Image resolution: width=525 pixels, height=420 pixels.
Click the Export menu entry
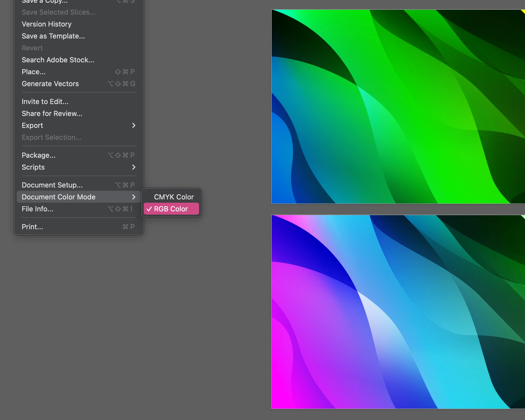tap(32, 125)
